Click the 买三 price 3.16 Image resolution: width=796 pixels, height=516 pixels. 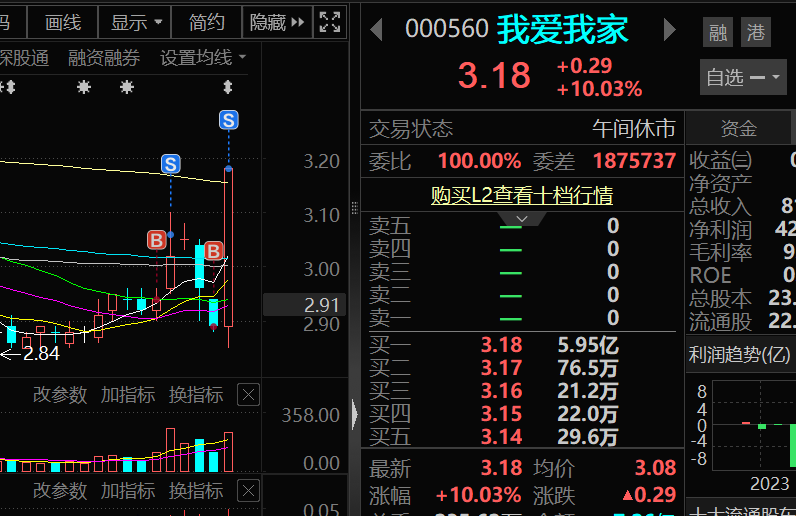(x=502, y=391)
